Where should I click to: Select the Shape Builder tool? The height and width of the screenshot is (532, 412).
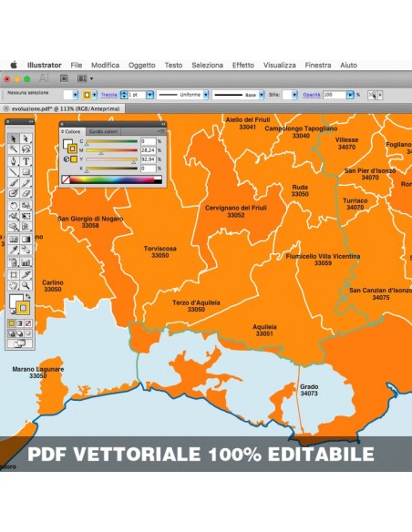click(14, 227)
